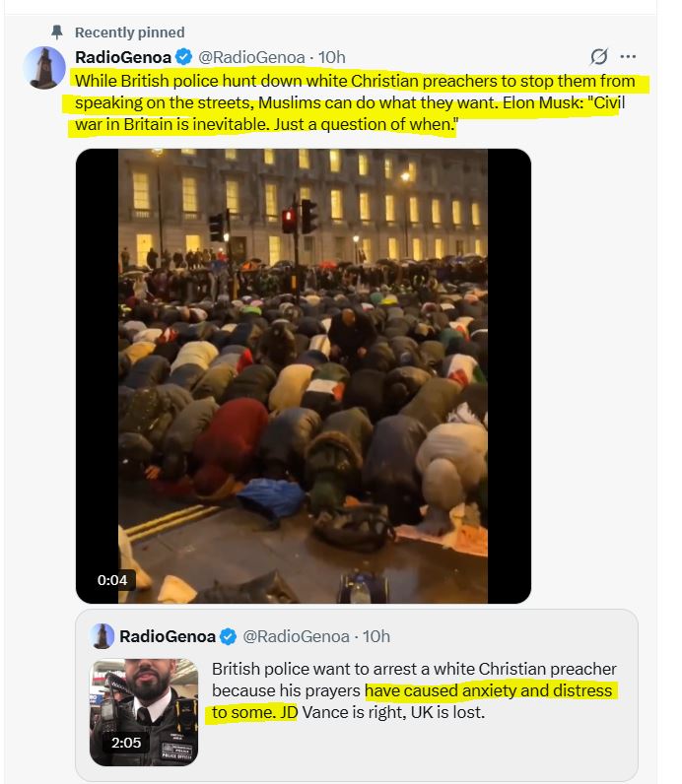Open the quoted post's police officer thumbnail

[x=144, y=712]
